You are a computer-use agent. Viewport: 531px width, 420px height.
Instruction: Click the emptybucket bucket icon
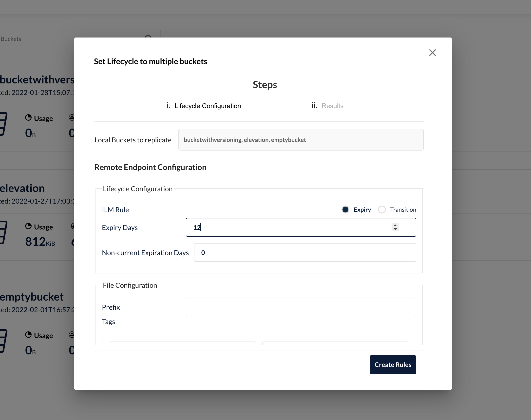pos(3,341)
